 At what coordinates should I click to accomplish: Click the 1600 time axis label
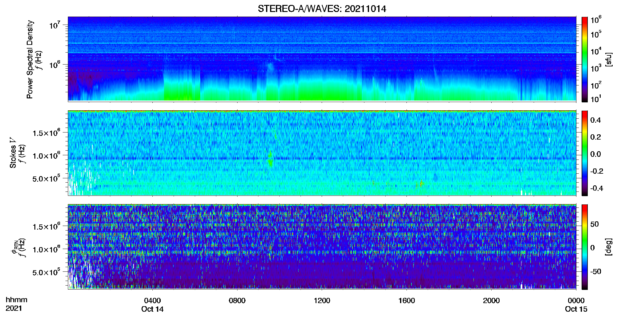point(407,301)
